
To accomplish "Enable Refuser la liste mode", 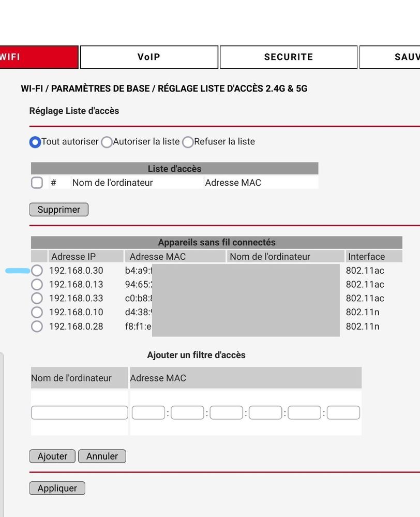I will [188, 142].
